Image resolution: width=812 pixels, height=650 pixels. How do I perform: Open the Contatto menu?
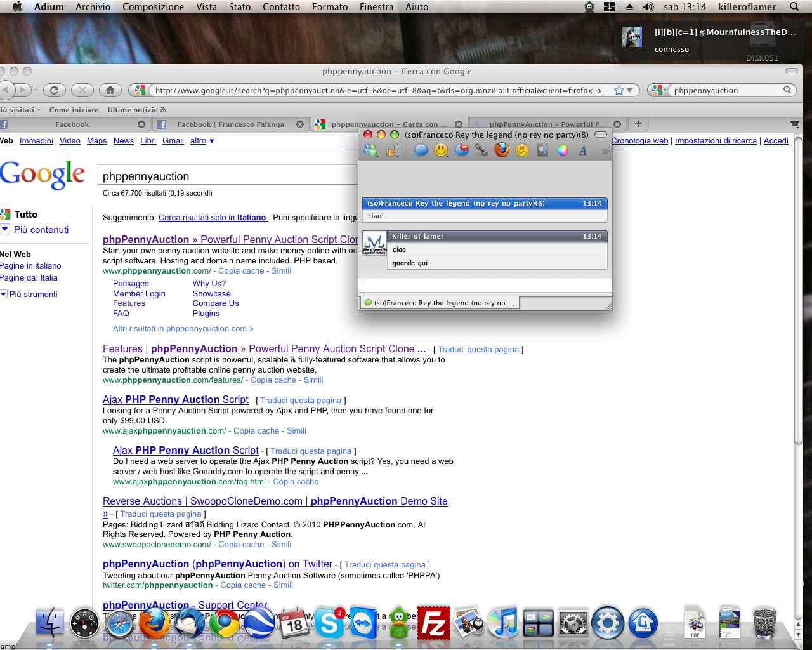(281, 7)
